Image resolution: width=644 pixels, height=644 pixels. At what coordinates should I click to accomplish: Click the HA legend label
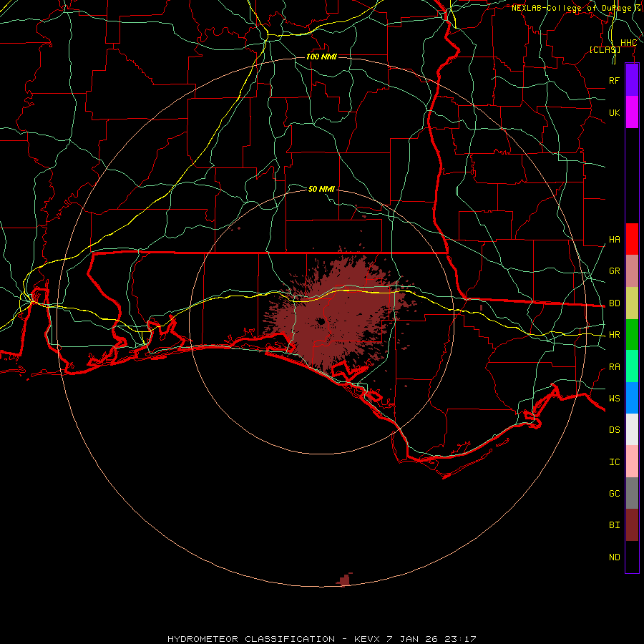click(x=614, y=240)
